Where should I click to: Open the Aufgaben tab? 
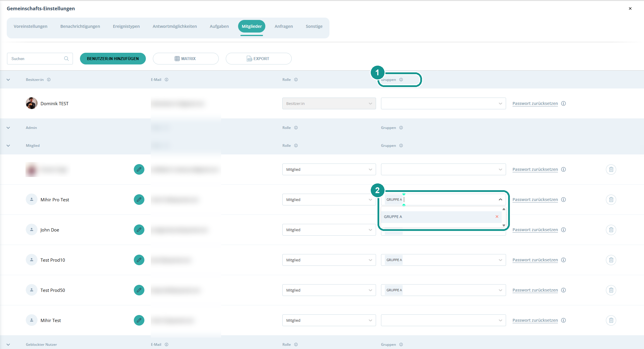coord(219,26)
